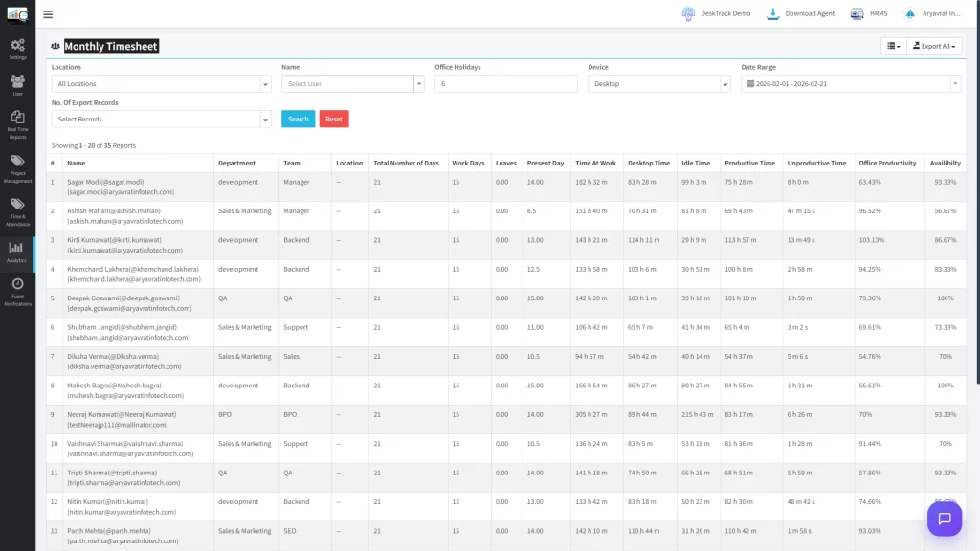Open the hamburger menu icon
Image resolution: width=980 pixels, height=551 pixels.
[48, 13]
